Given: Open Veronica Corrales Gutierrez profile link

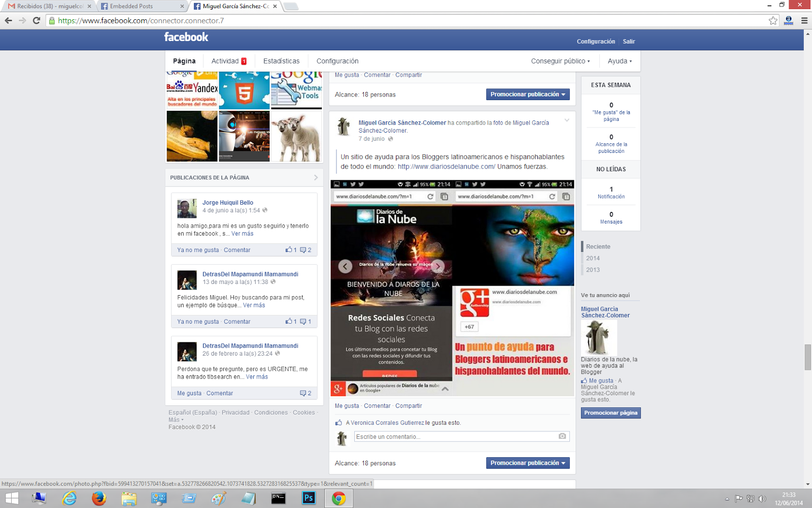Looking at the screenshot, I should click(387, 423).
